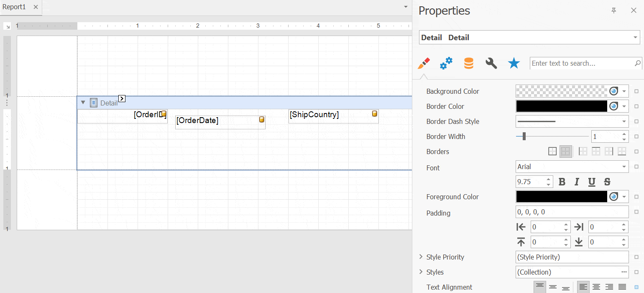Expand the Style Priority section

tap(421, 257)
